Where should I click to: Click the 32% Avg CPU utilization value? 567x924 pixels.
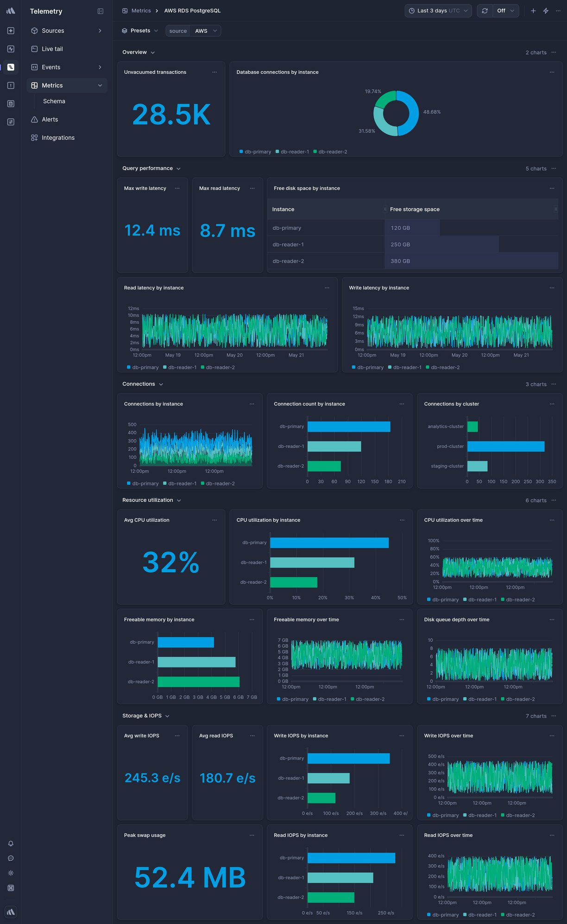171,562
